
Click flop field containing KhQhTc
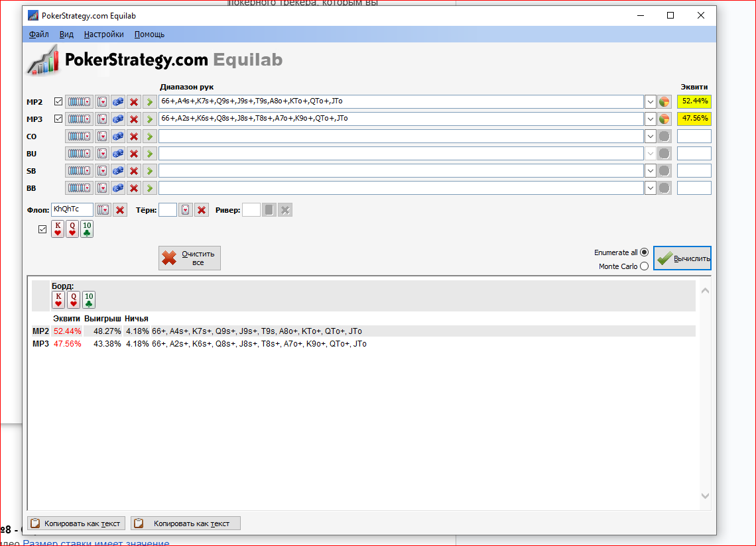[x=72, y=209]
